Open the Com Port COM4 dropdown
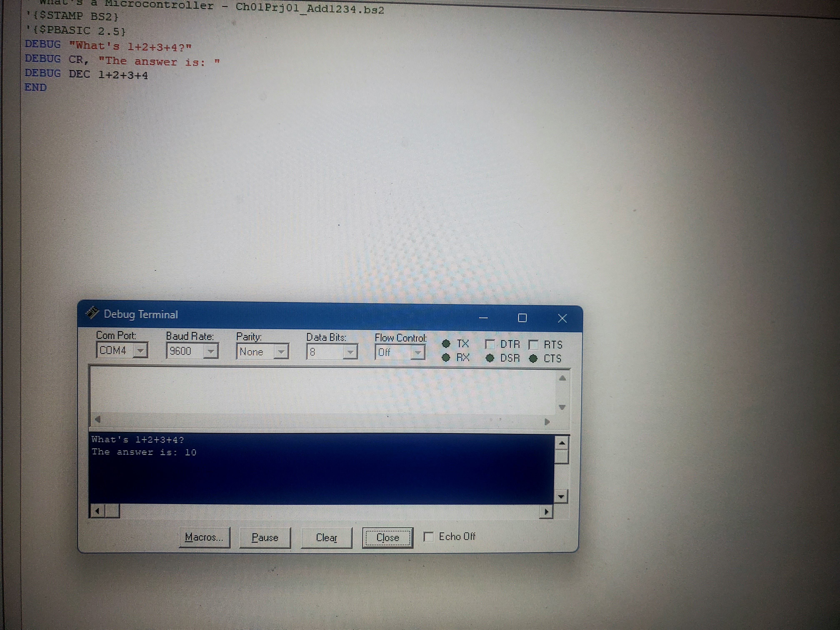 tap(140, 350)
